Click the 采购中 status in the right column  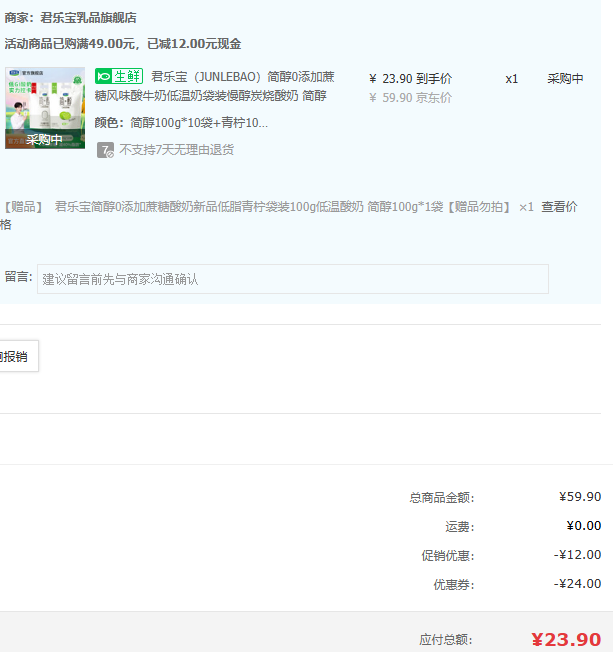coord(565,79)
